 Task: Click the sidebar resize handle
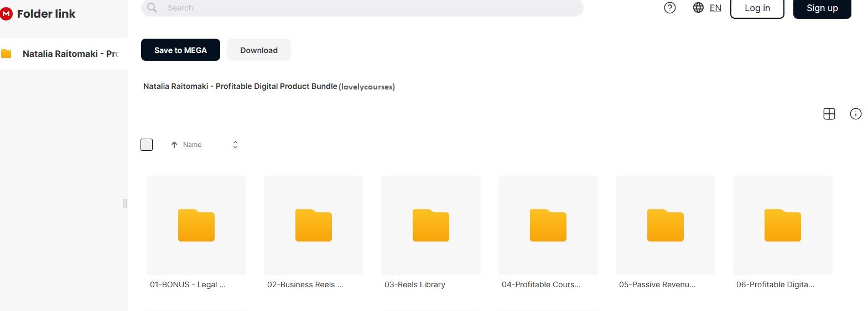tap(125, 203)
